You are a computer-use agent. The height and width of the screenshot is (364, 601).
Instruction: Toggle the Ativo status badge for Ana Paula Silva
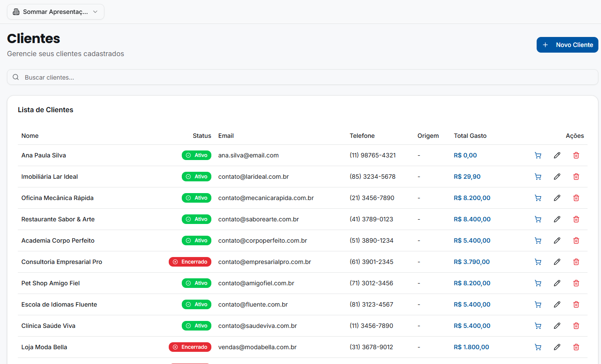pyautogui.click(x=197, y=155)
